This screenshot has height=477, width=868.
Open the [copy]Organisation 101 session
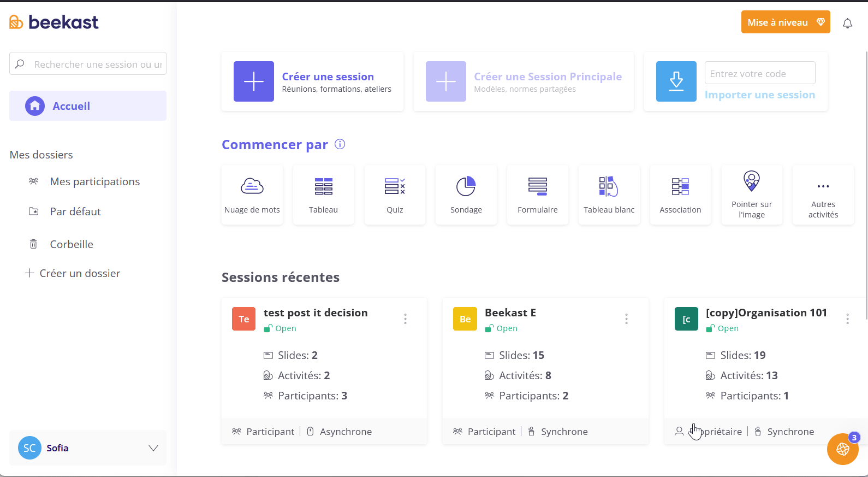click(x=766, y=313)
